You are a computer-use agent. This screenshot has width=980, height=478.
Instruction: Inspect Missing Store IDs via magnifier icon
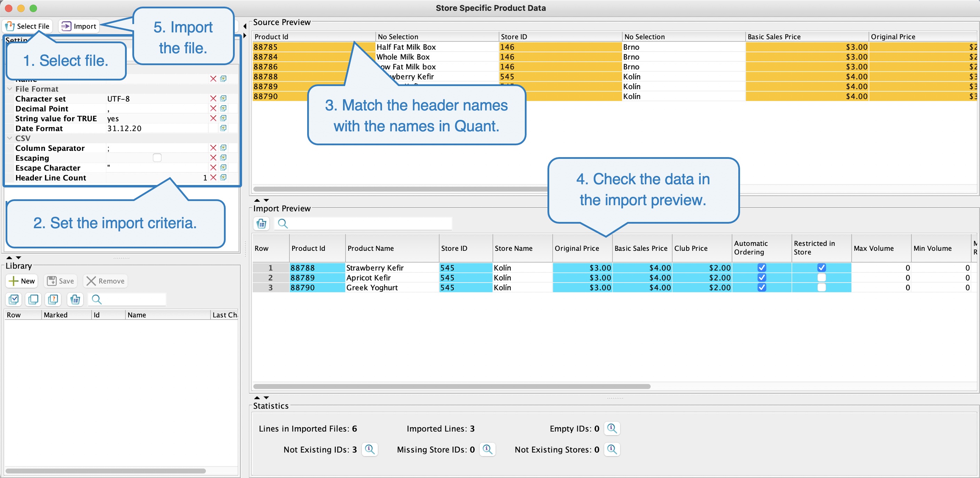coord(487,449)
